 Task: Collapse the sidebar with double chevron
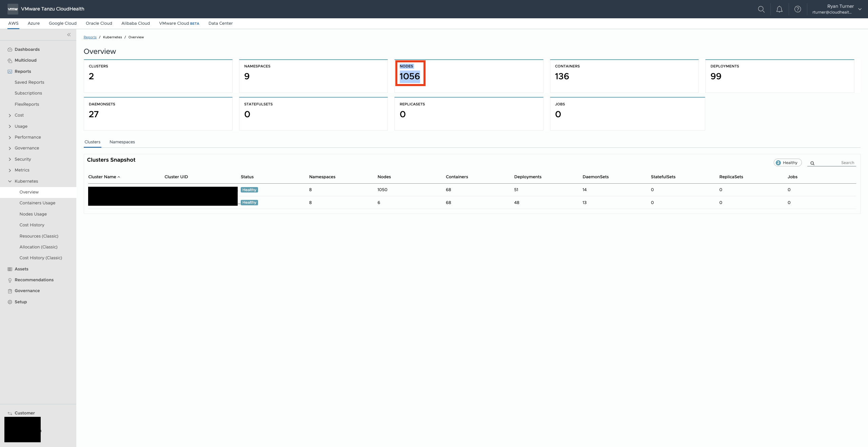click(69, 35)
